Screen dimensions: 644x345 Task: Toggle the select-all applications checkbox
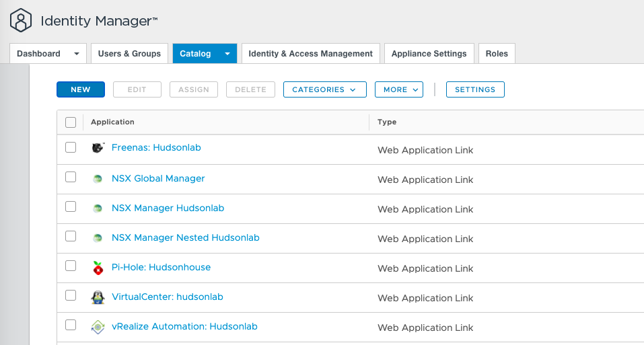(71, 122)
